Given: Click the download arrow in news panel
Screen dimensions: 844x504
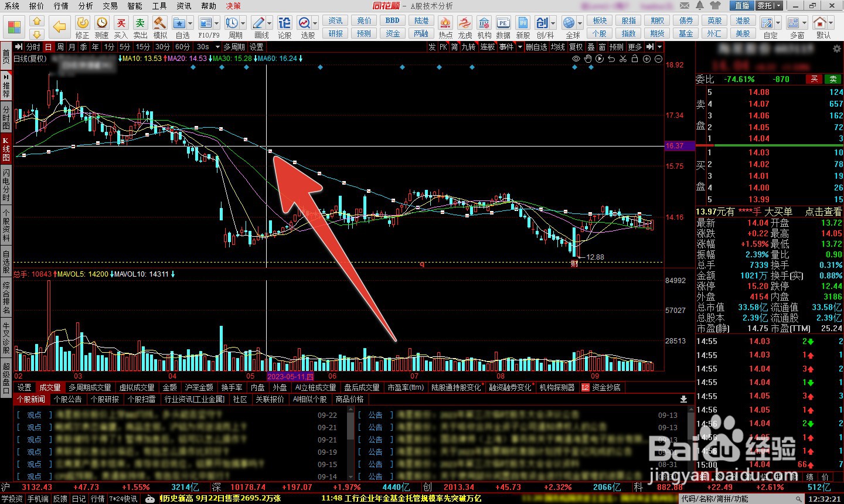Looking at the screenshot, I should click(683, 399).
